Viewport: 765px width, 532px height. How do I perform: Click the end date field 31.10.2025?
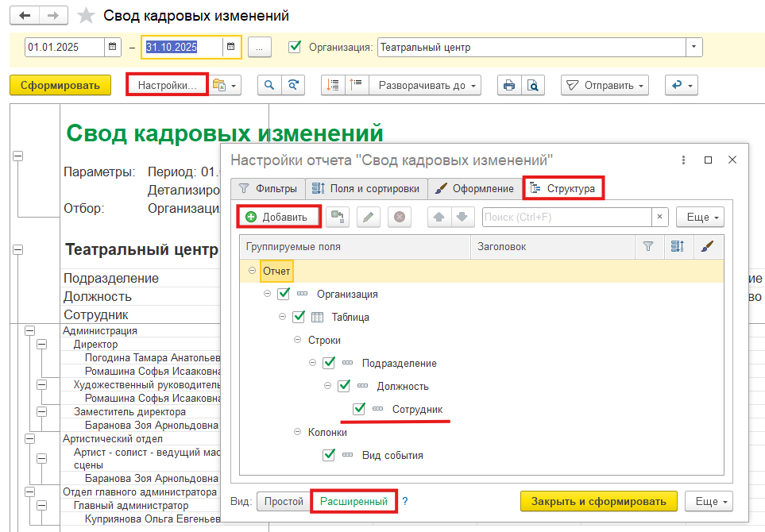183,48
